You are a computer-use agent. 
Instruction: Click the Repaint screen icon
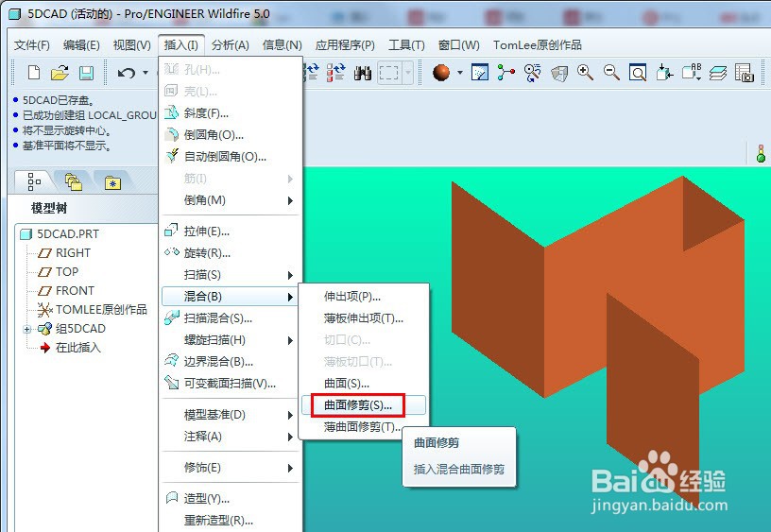point(480,73)
